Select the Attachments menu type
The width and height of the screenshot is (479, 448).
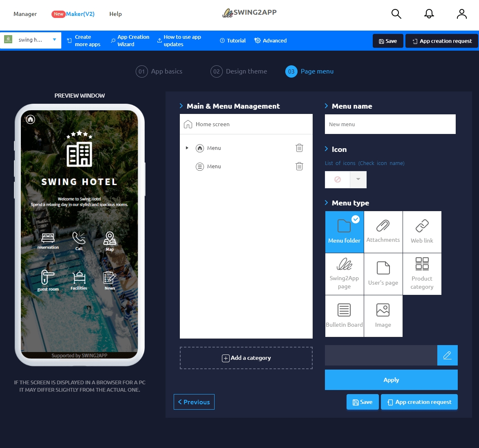point(383,232)
